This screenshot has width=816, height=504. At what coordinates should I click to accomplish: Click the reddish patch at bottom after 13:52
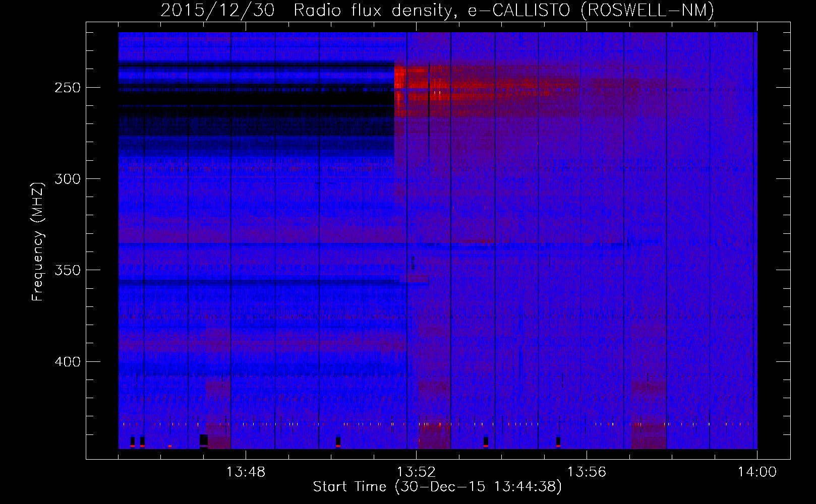(x=434, y=436)
